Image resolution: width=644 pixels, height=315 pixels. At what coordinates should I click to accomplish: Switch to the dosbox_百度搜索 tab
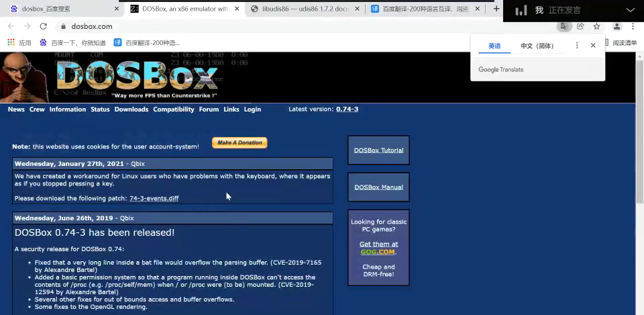click(x=62, y=9)
